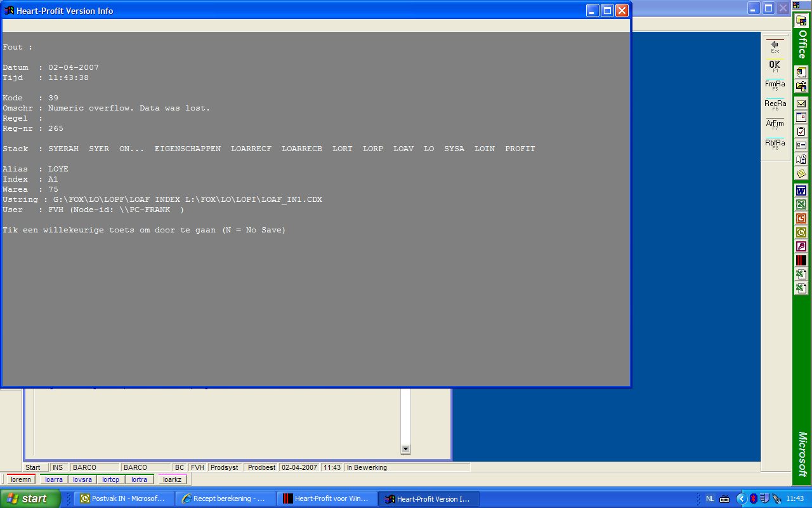Launch Excel from Office bar green icon
The height and width of the screenshot is (508, 812).
click(801, 204)
